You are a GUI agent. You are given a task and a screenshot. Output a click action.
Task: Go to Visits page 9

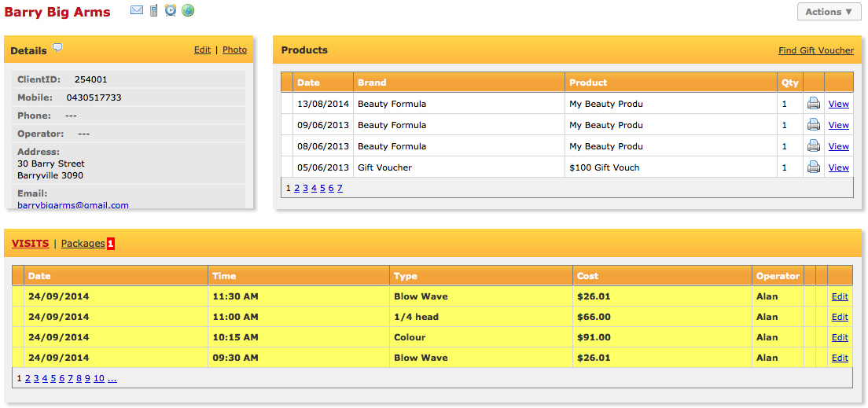coord(87,379)
